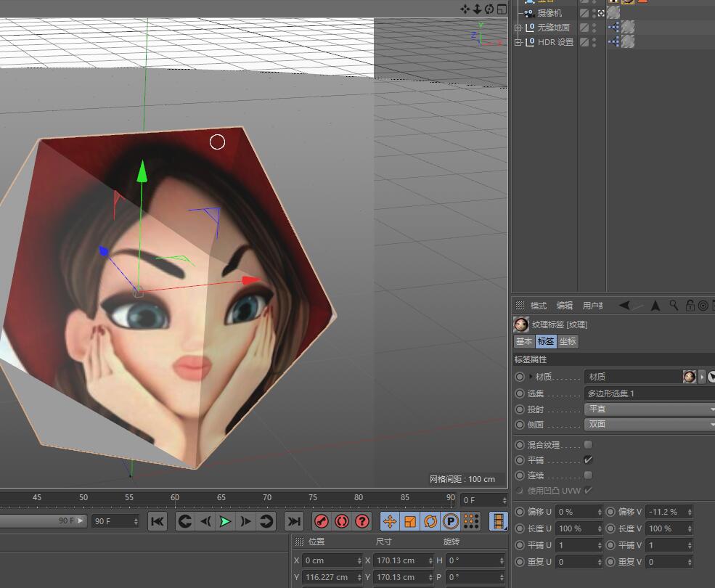Image resolution: width=715 pixels, height=588 pixels.
Task: Play the animation forwards
Action: click(x=225, y=521)
